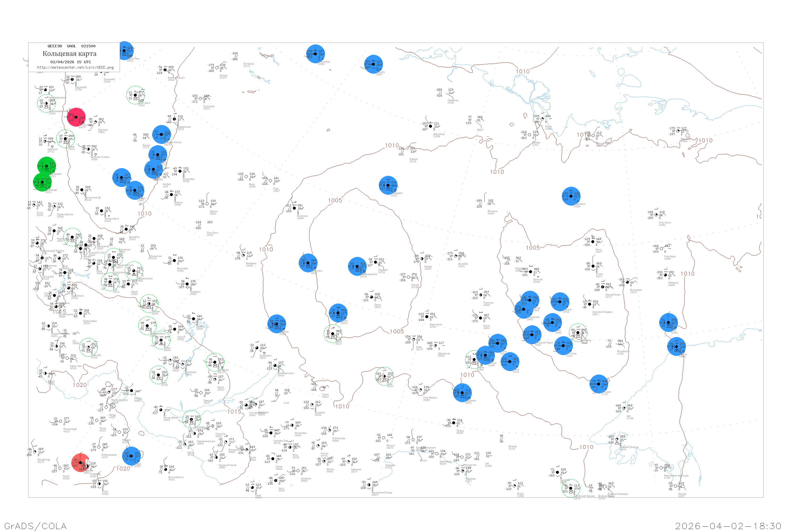This screenshot has width=798, height=532.
Task: Click the solid green Молчаново station marker
Action: click(42, 182)
